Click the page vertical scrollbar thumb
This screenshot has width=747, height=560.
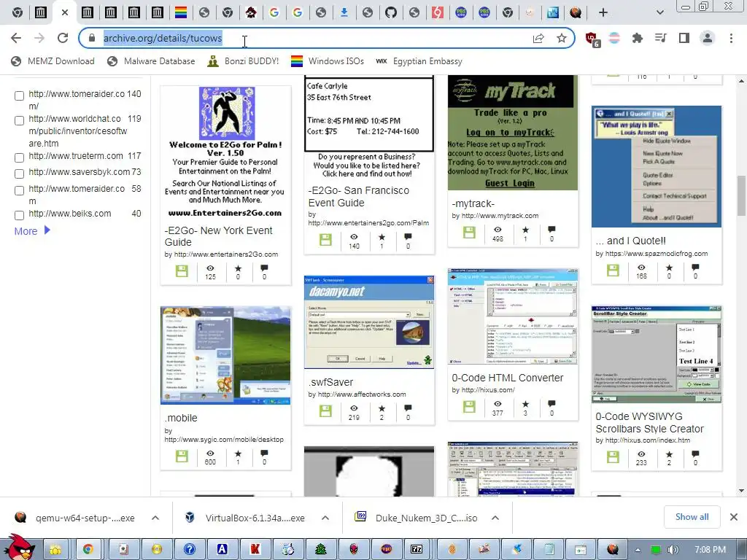(x=741, y=195)
